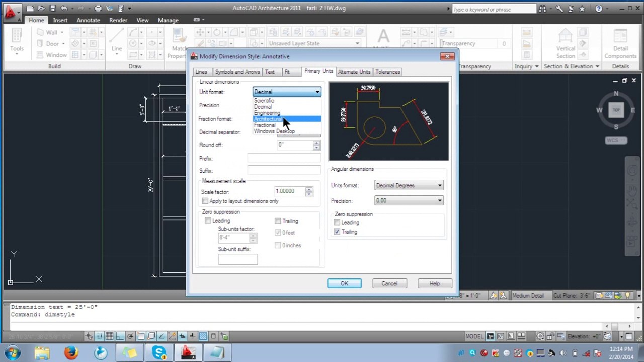The height and width of the screenshot is (362, 644).
Task: Open angular Units format Decimal Degrees dropdown
Action: [x=409, y=186]
